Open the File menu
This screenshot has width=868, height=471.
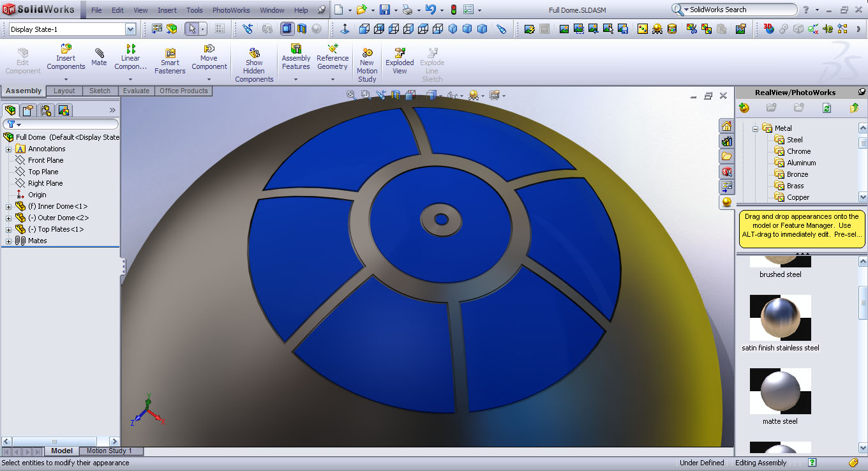pos(96,10)
